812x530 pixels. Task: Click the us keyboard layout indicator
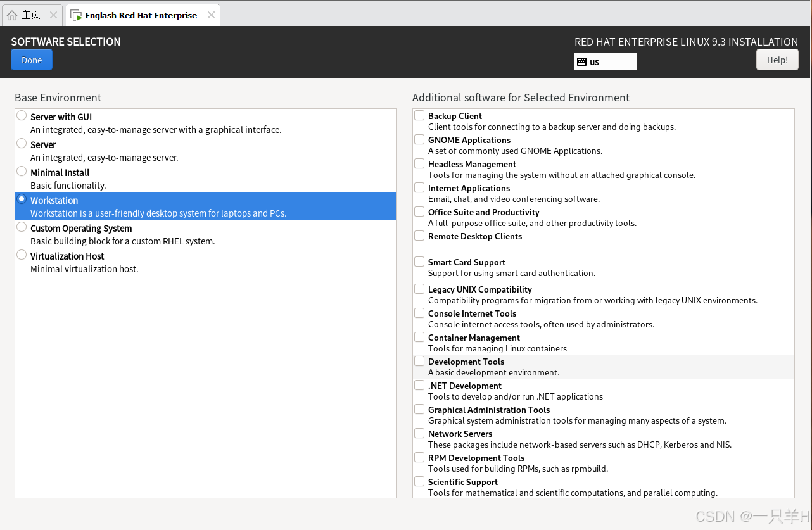click(x=605, y=61)
